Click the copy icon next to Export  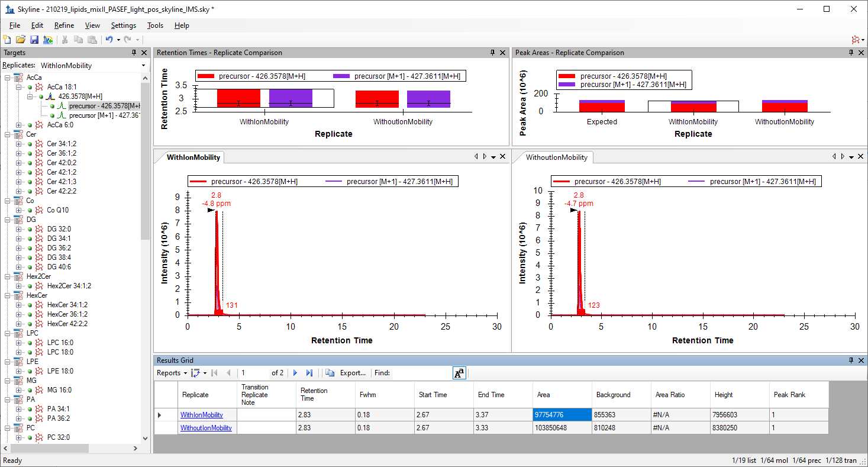[330, 373]
